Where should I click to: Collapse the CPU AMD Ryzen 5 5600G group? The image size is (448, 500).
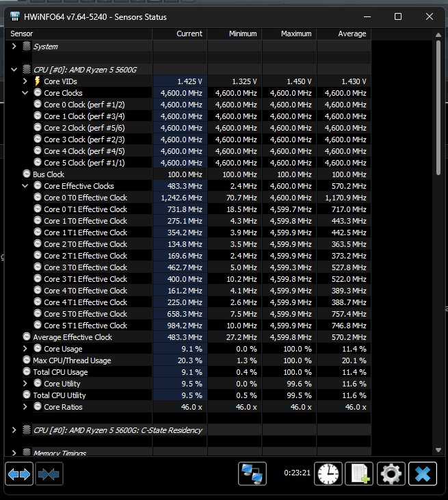click(14, 70)
